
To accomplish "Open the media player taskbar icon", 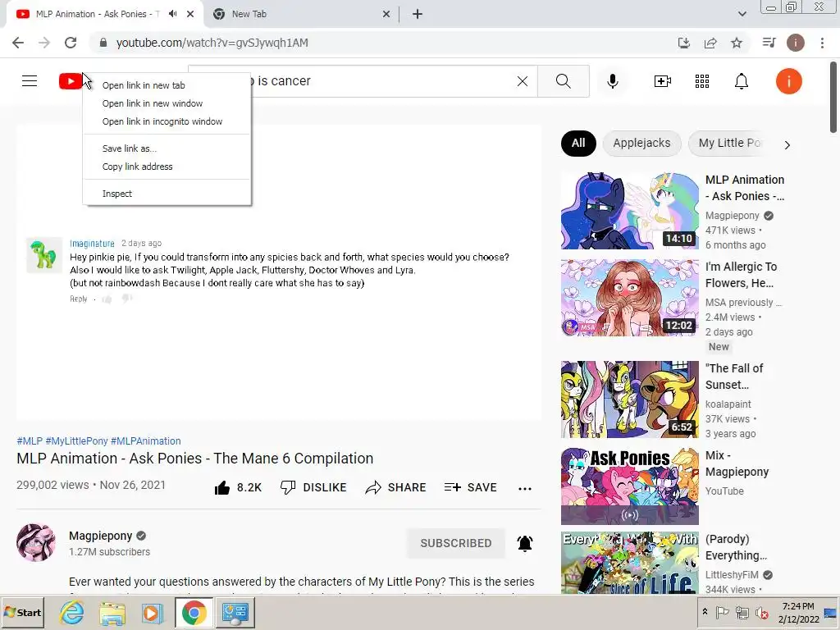I will coord(152,613).
